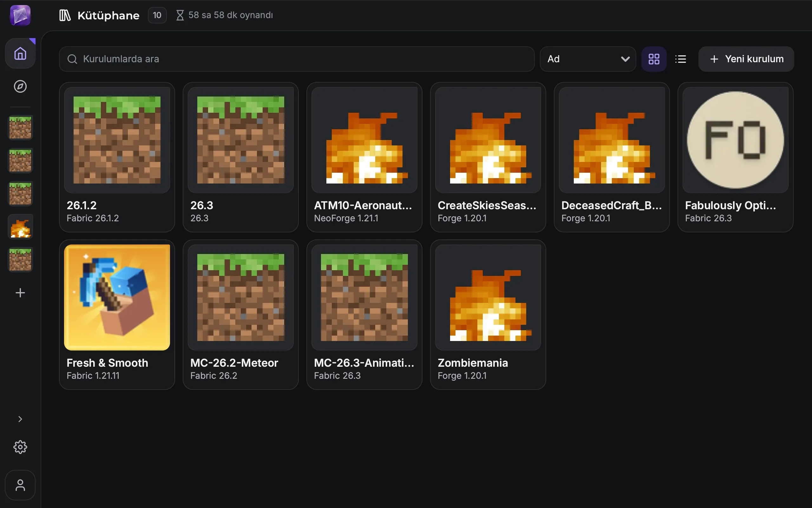Open the 26.3 instance card
812x508 pixels.
(240, 157)
